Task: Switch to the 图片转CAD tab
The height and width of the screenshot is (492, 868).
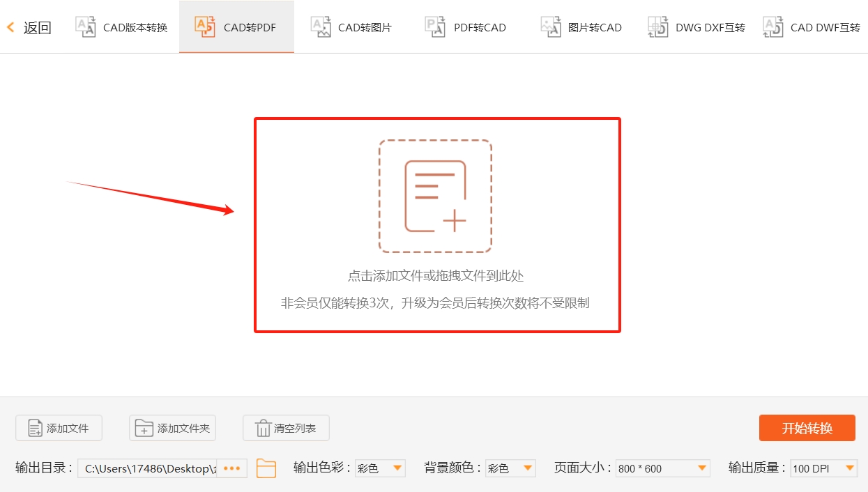Action: 581,27
